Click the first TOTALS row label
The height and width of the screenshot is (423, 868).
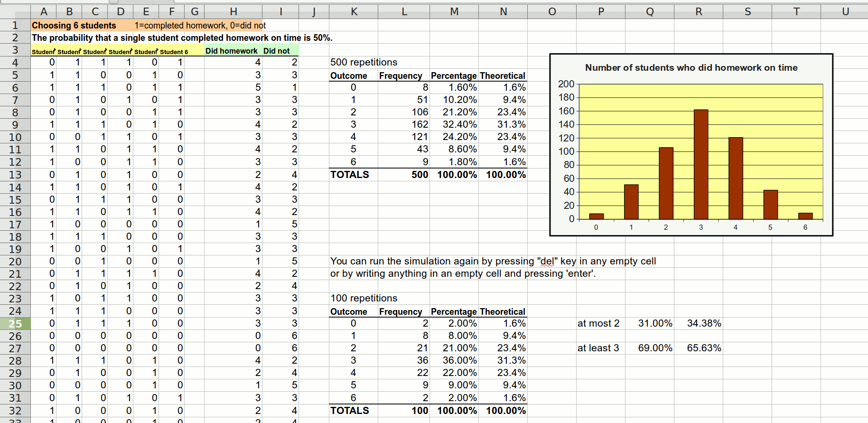click(x=350, y=175)
